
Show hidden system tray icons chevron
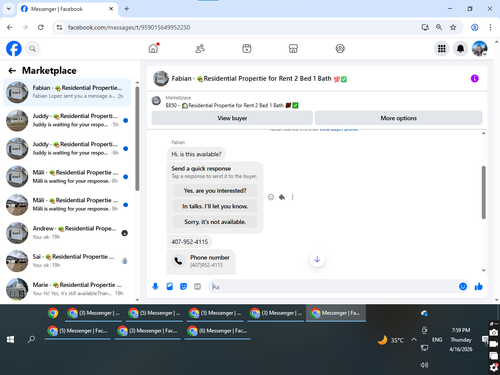coord(414,340)
